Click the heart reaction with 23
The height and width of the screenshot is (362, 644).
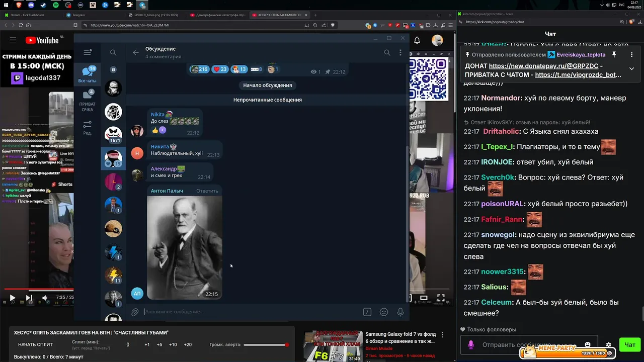tap(220, 69)
